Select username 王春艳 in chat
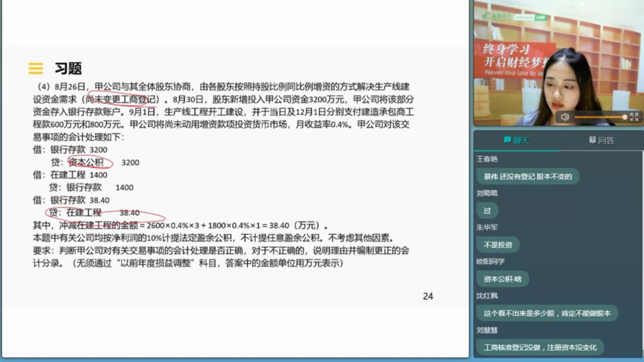644x362 pixels. [487, 159]
